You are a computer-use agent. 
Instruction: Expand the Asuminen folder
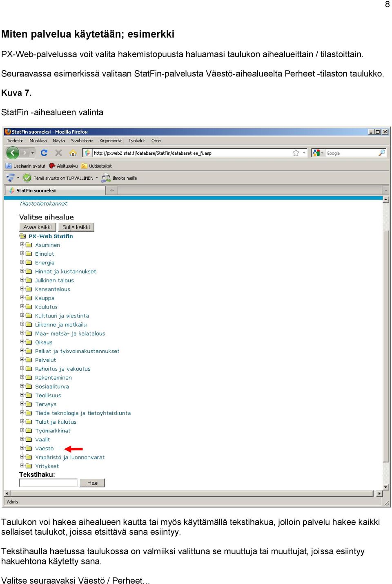click(22, 244)
